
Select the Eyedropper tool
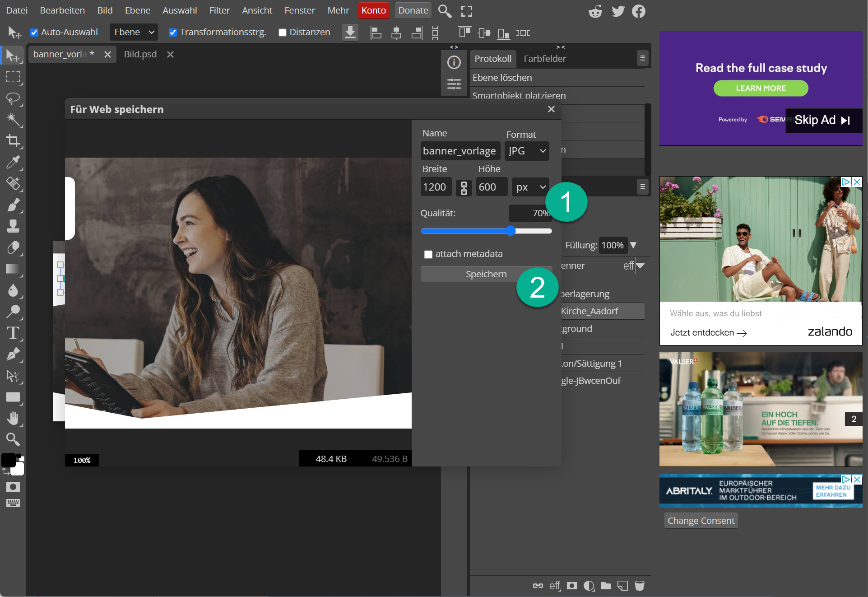[x=13, y=162]
